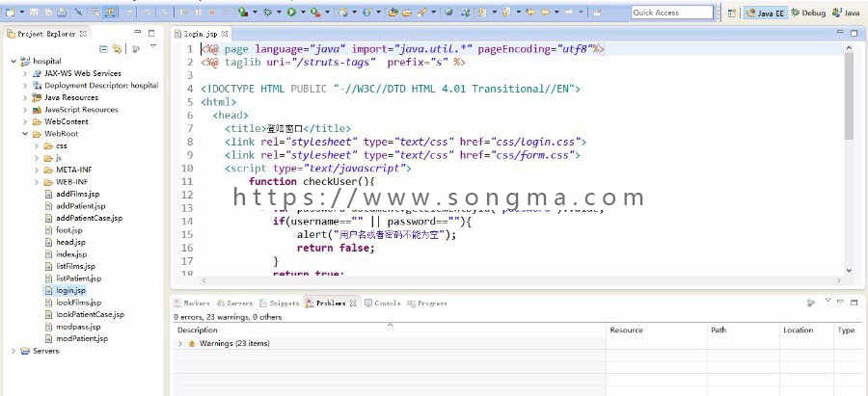Expand Warnings (23 items) in Problems

(180, 343)
